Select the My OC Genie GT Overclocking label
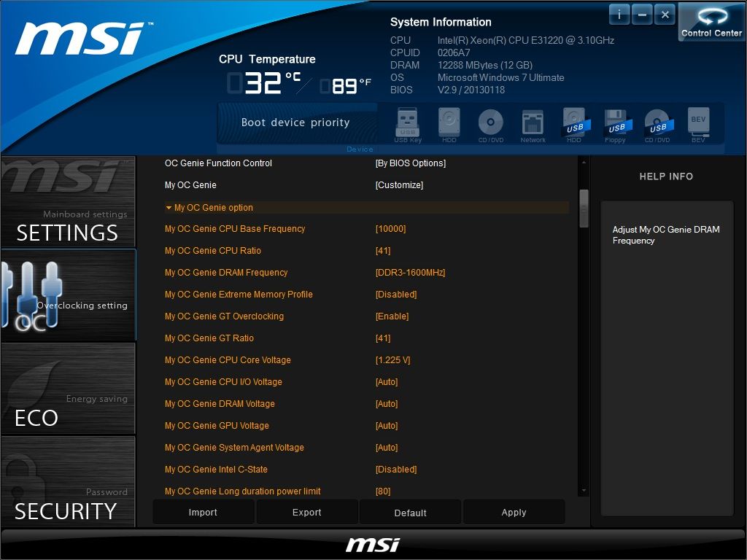The width and height of the screenshot is (747, 560). coord(225,316)
